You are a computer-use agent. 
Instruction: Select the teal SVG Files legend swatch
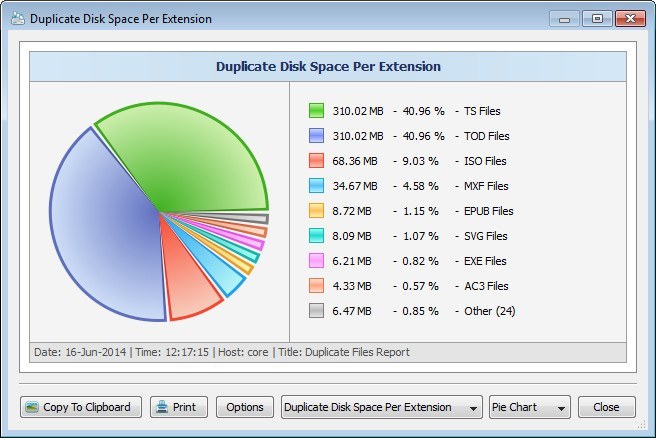[x=316, y=235]
